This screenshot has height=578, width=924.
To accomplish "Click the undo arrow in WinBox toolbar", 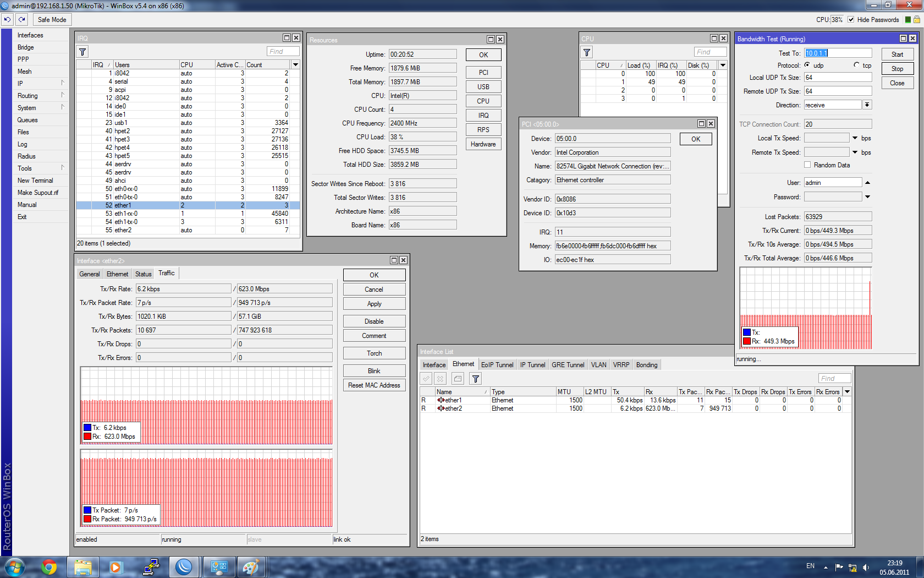I will coord(7,19).
